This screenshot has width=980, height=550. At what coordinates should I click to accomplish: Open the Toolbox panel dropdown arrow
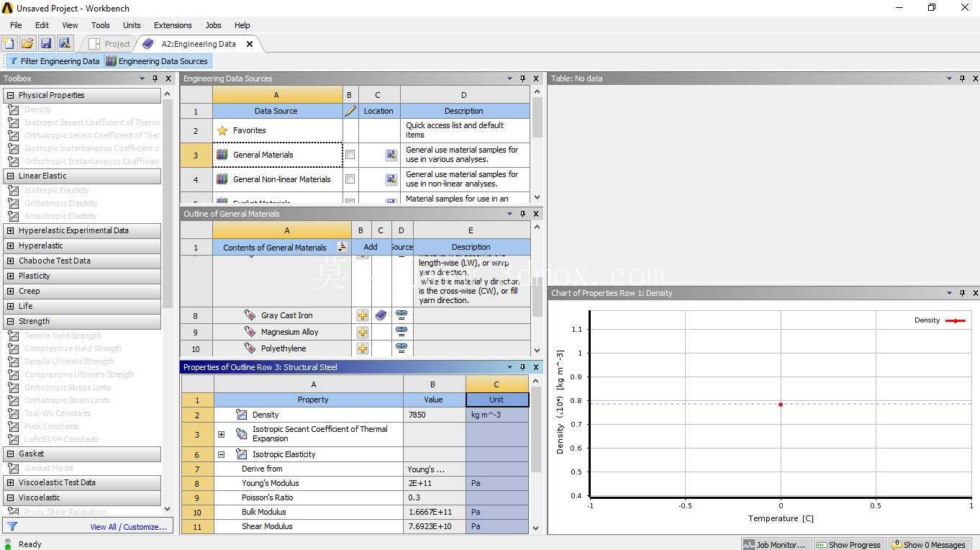click(x=142, y=78)
